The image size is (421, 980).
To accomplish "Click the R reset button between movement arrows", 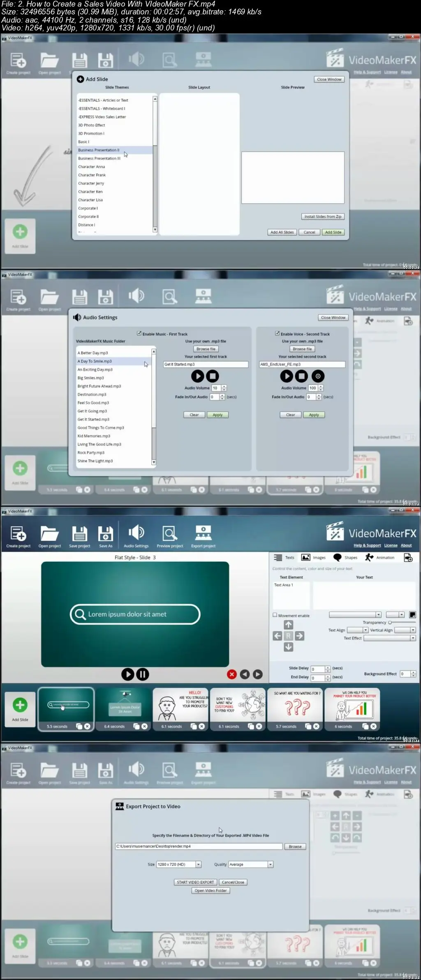I will pyautogui.click(x=289, y=636).
